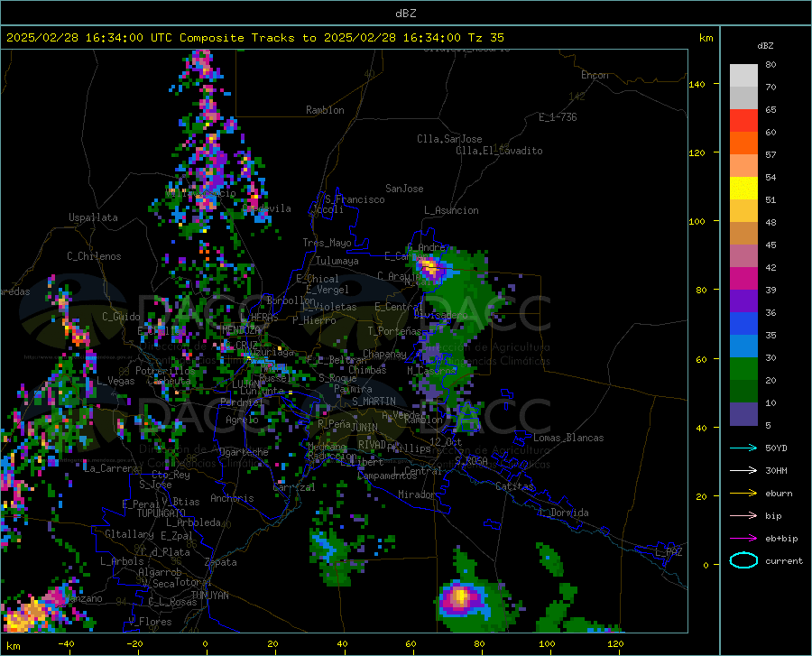Click the 120 km mark on horizontal axis
This screenshot has height=656, width=812.
click(x=615, y=643)
